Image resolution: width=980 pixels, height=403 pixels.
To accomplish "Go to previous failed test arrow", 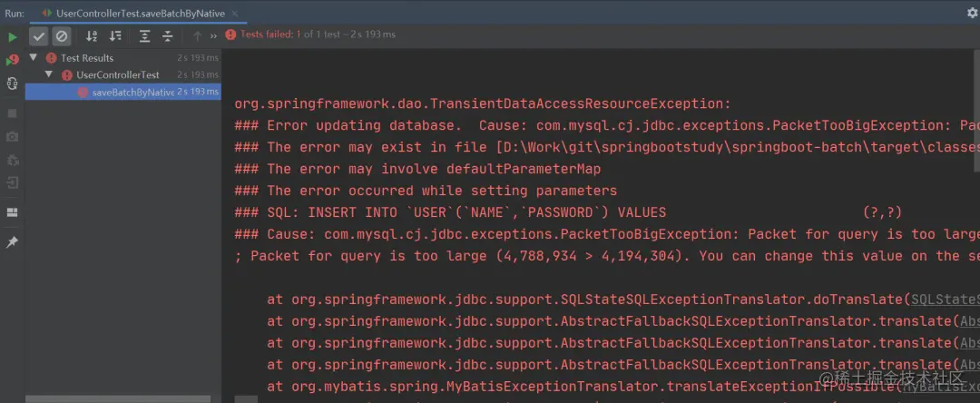I will (198, 36).
